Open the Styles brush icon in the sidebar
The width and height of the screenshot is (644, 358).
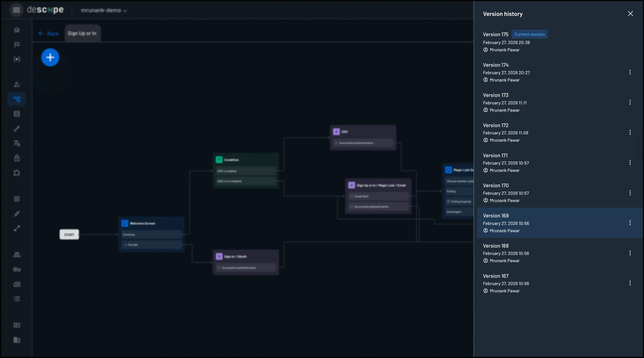16,128
